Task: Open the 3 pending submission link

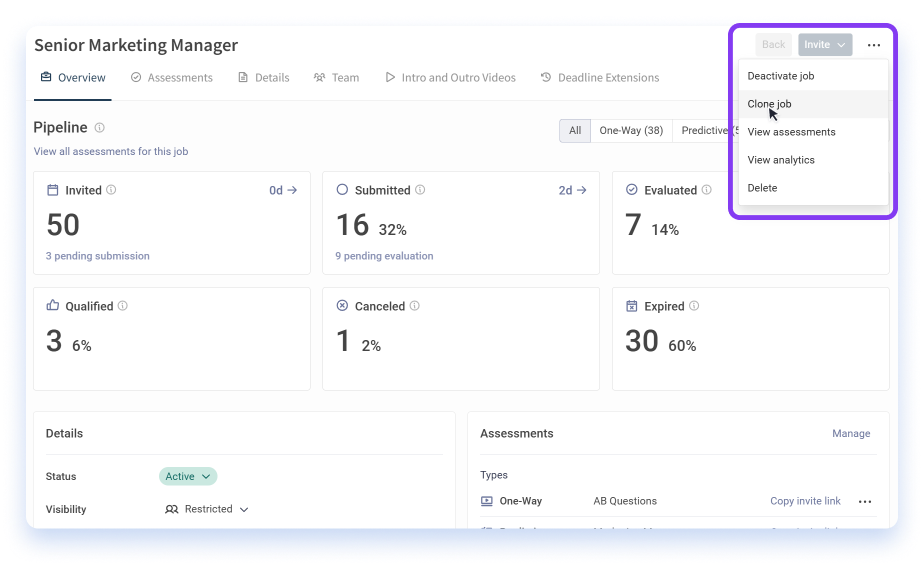Action: click(98, 256)
